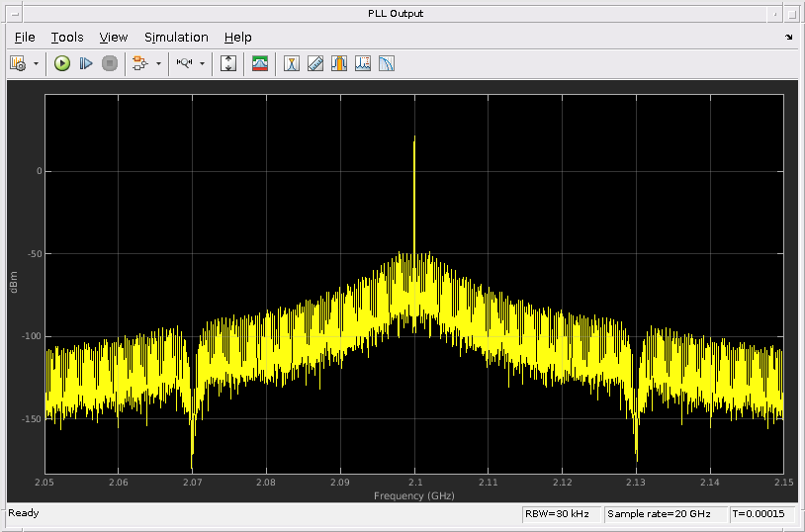Click the -150 y-axis tick label
The height and width of the screenshot is (532, 805).
tap(30, 419)
